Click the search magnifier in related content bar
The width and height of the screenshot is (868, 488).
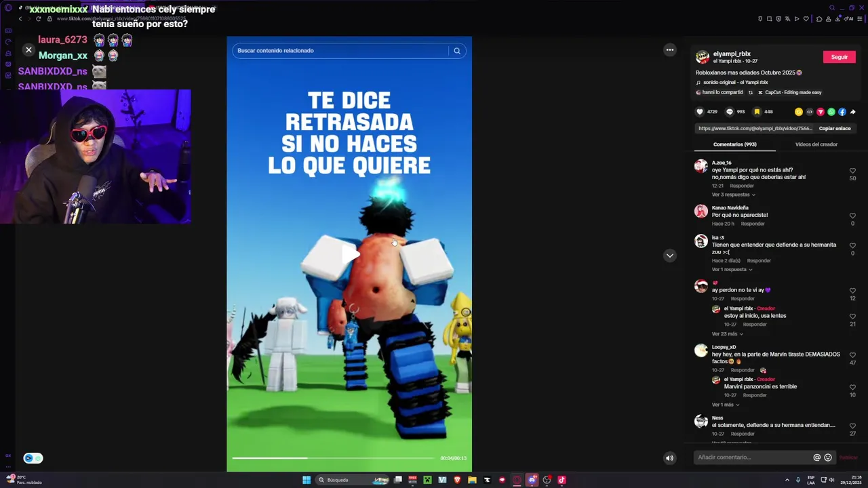[457, 51]
